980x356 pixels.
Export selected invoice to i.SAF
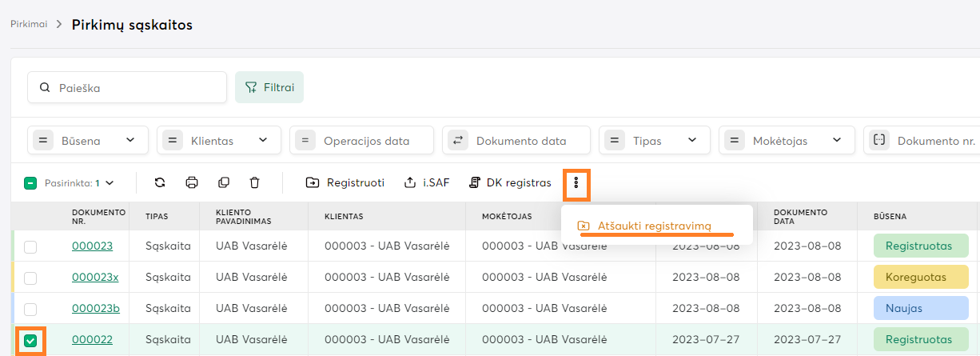pyautogui.click(x=427, y=182)
